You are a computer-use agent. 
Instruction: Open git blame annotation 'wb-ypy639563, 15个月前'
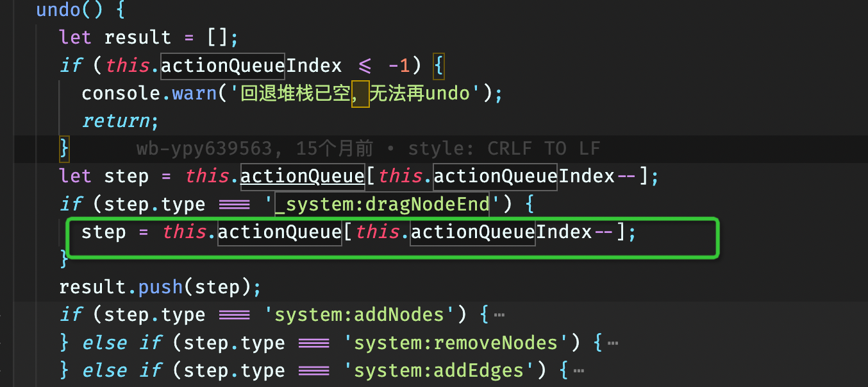point(255,149)
